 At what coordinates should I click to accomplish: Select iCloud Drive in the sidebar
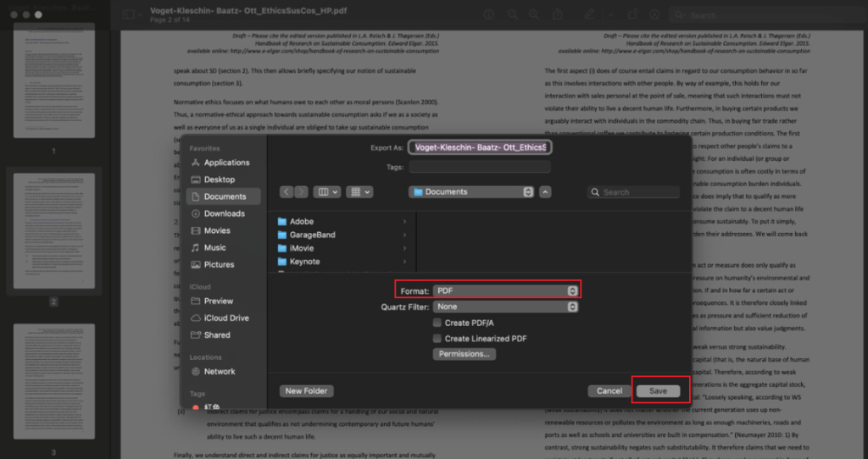(x=226, y=318)
